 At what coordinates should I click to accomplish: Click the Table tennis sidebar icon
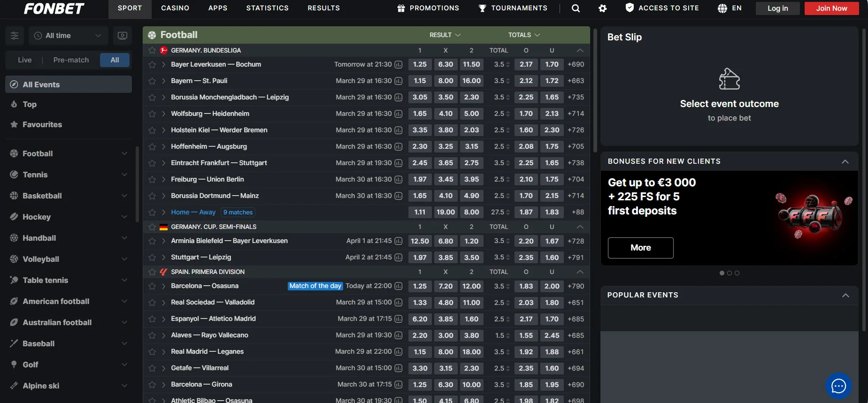pyautogui.click(x=14, y=280)
